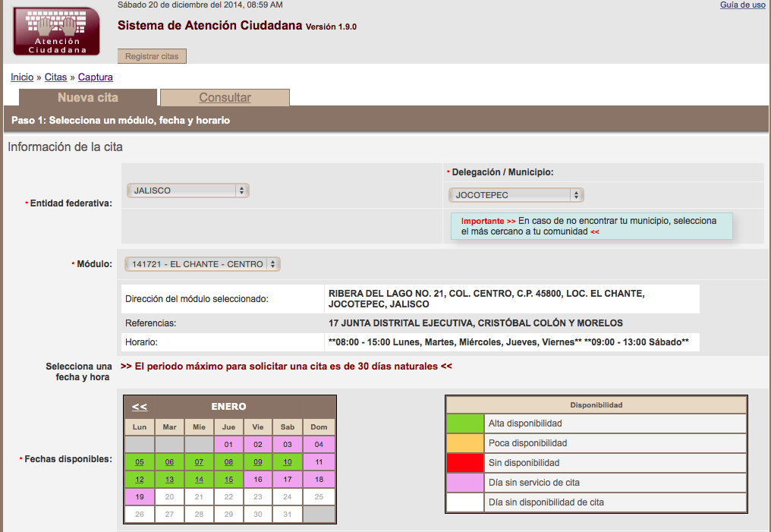Select January 09 in the calendar
The image size is (771, 532).
tap(258, 462)
